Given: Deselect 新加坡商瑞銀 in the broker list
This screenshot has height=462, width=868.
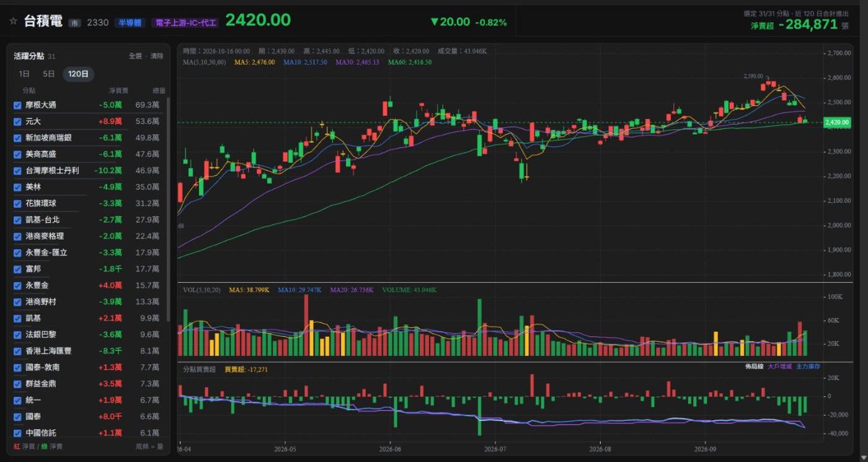Looking at the screenshot, I should [17, 138].
